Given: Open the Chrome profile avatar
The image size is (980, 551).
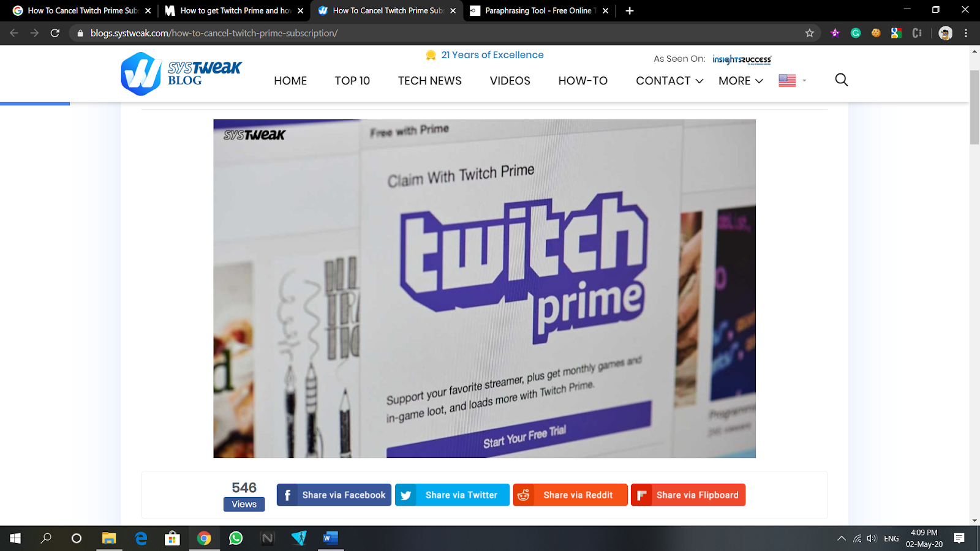Looking at the screenshot, I should click(945, 33).
